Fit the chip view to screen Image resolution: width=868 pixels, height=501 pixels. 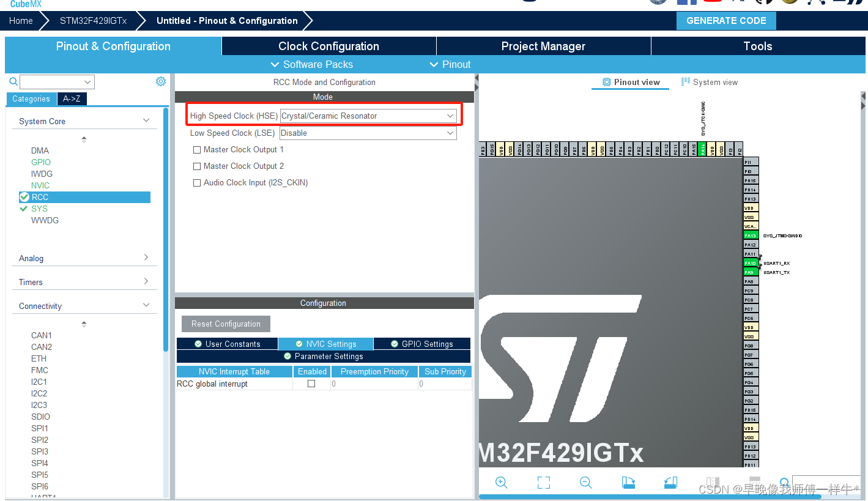pos(544,483)
